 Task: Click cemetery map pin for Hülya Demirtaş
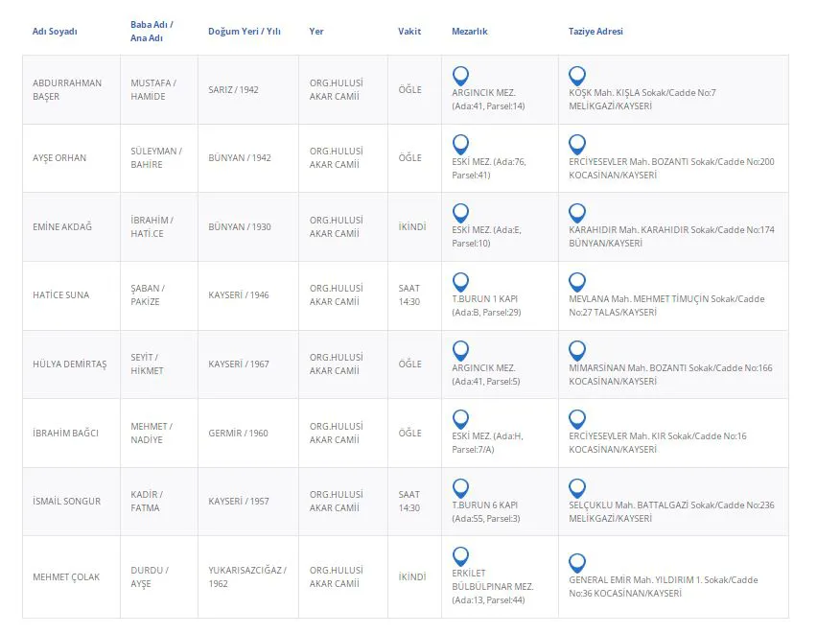(460, 350)
